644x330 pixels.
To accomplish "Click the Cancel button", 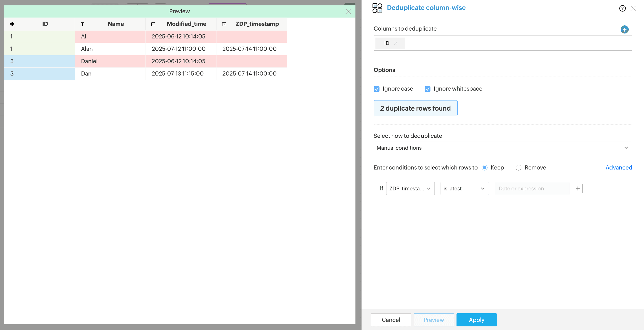I will tap(390, 320).
